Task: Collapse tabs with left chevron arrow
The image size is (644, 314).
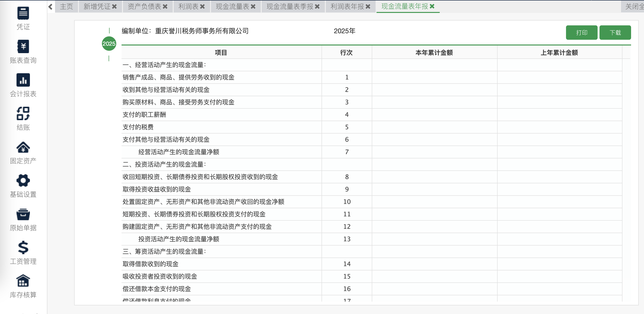Action: [x=50, y=6]
